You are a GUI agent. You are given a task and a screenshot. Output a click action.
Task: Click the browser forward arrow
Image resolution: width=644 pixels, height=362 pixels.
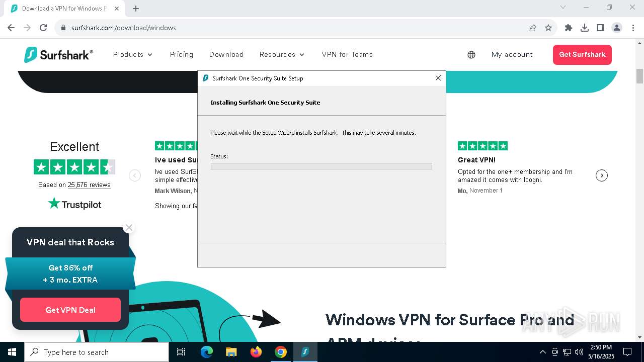[27, 28]
